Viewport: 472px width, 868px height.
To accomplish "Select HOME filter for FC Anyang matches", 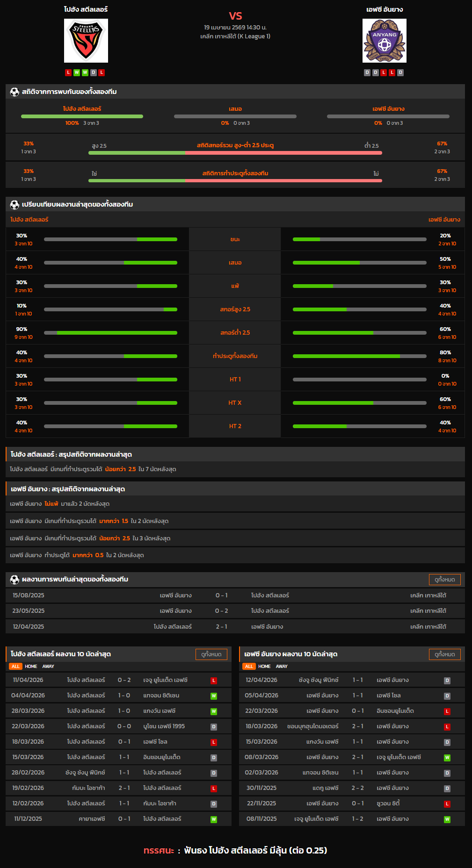I will click(264, 667).
